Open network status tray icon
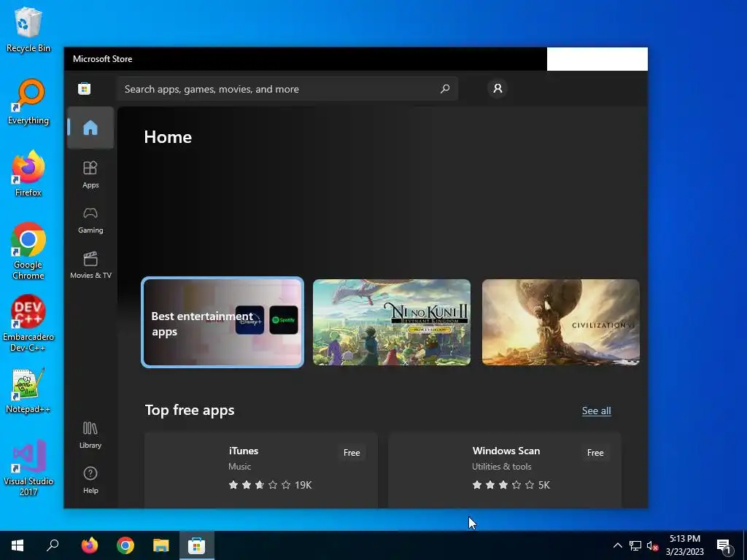 coord(635,545)
